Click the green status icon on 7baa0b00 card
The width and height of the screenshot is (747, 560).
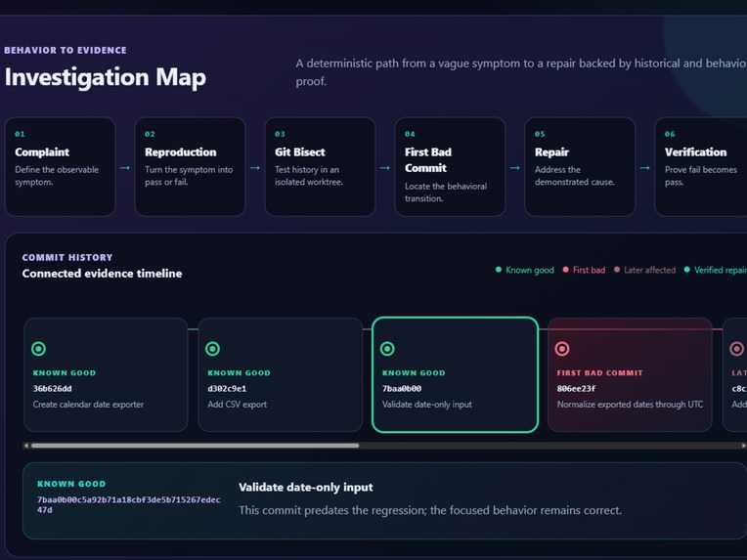click(x=387, y=349)
